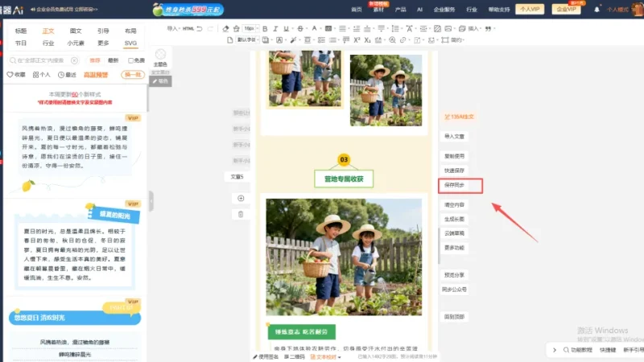The image size is (644, 362).
Task: Click the notification bell icon
Action: click(597, 10)
